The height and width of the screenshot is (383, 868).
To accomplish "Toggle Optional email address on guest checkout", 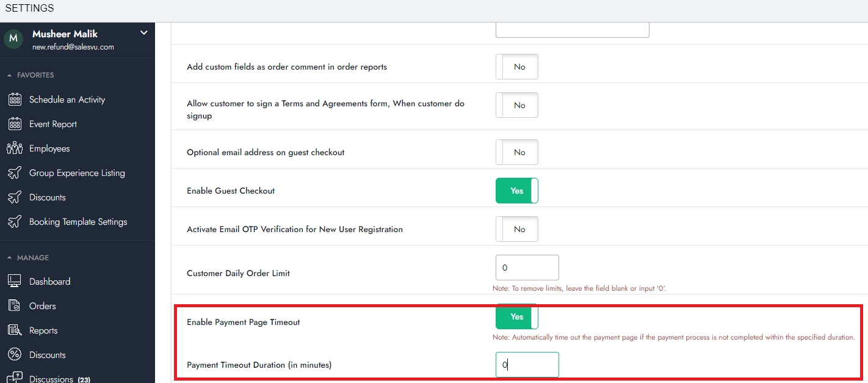I will pyautogui.click(x=517, y=152).
